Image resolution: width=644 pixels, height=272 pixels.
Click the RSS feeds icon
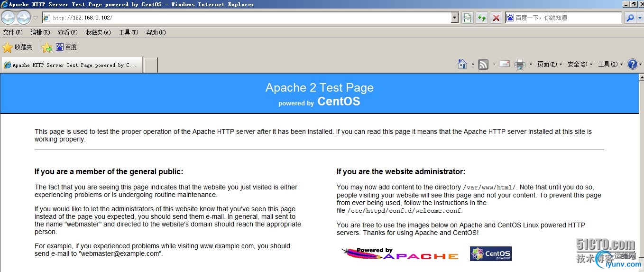483,64
